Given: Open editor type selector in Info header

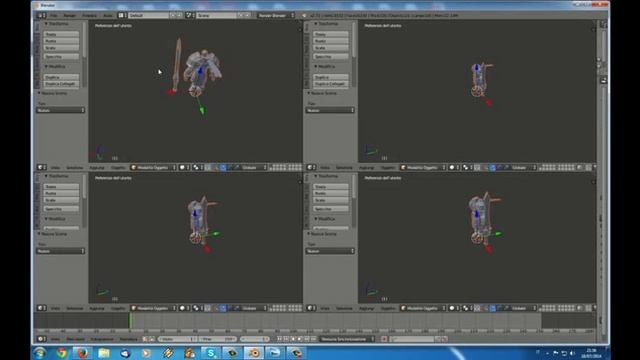Looking at the screenshot, I should [x=41, y=15].
